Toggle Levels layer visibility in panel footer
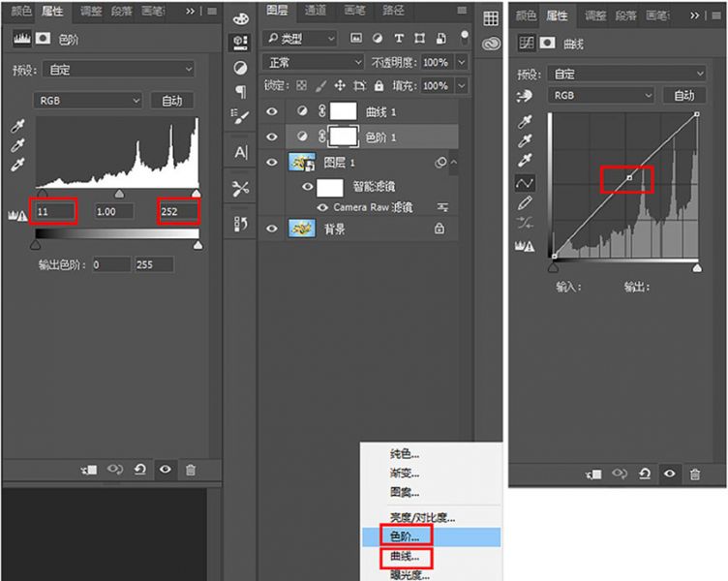Image resolution: width=728 pixels, height=581 pixels. tap(166, 470)
